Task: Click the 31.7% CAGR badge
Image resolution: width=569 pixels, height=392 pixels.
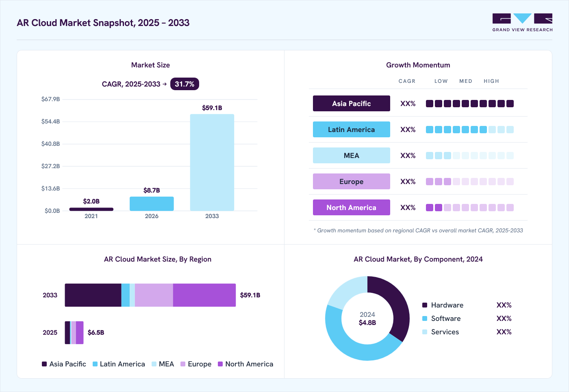Action: [185, 84]
